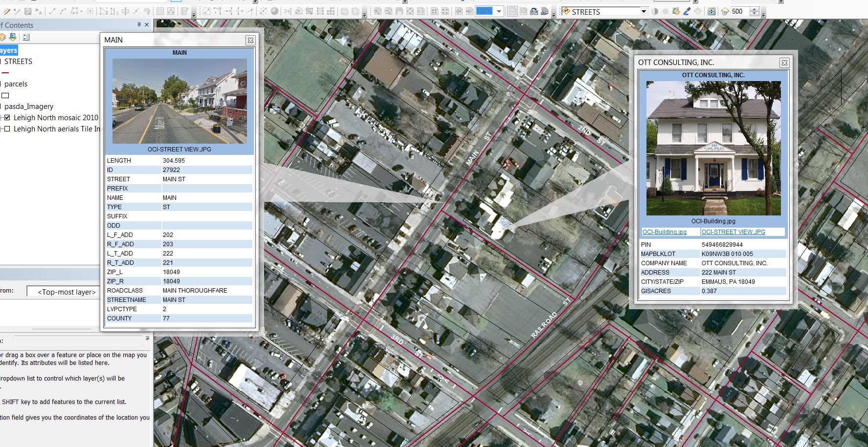Select the Reshape Feature tool
868x447 pixels.
pos(114,11)
